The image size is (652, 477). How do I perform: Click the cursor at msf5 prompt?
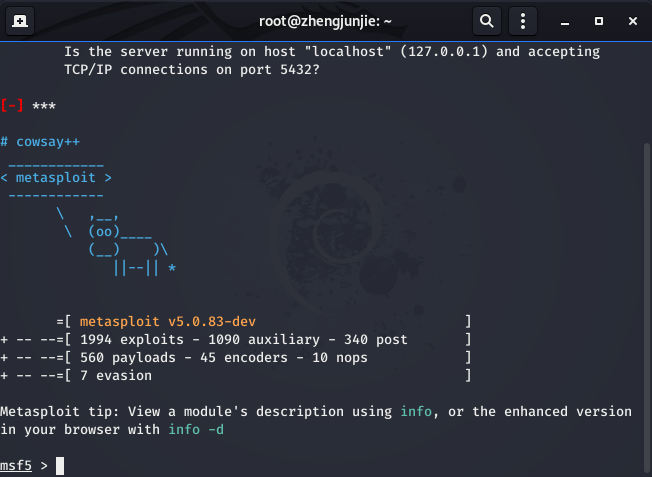(x=60, y=466)
